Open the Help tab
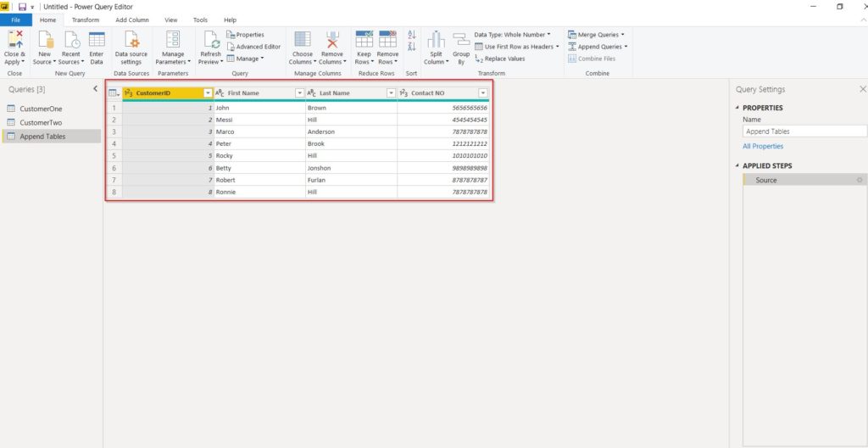Image resolution: width=868 pixels, height=448 pixels. (x=231, y=20)
